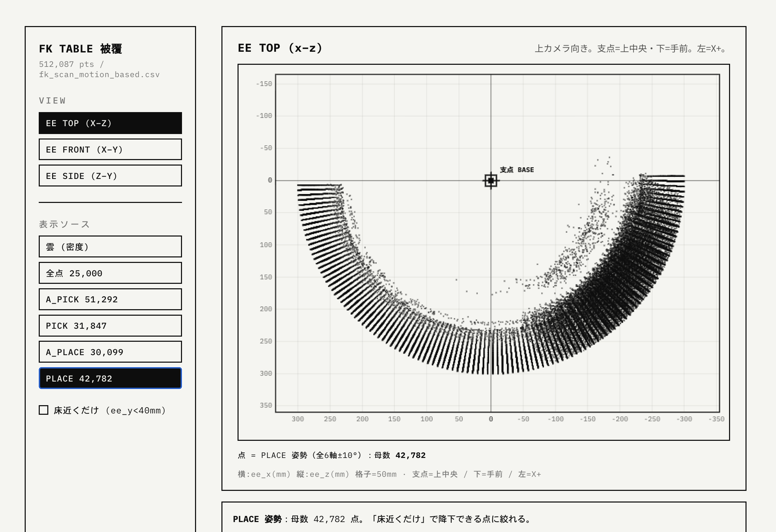Screen dimensions: 776x532
Task: Click the 支点 BASE crosshair marker
Action: click(491, 180)
